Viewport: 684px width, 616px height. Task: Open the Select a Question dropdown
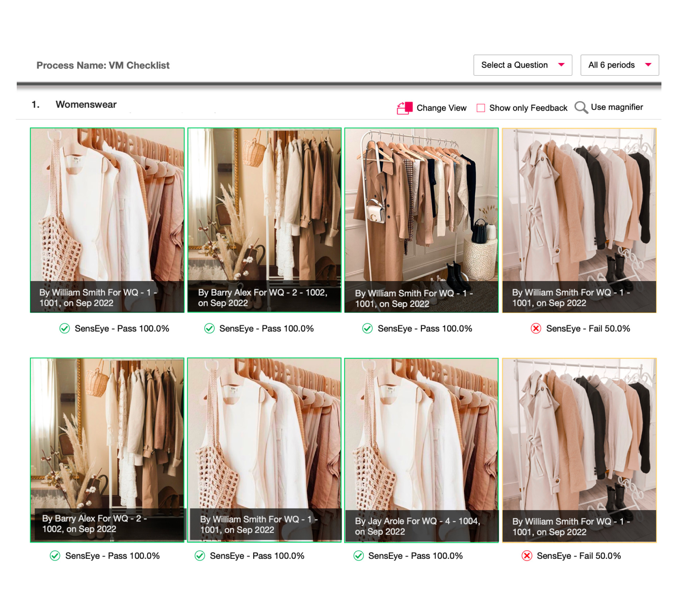pos(522,65)
